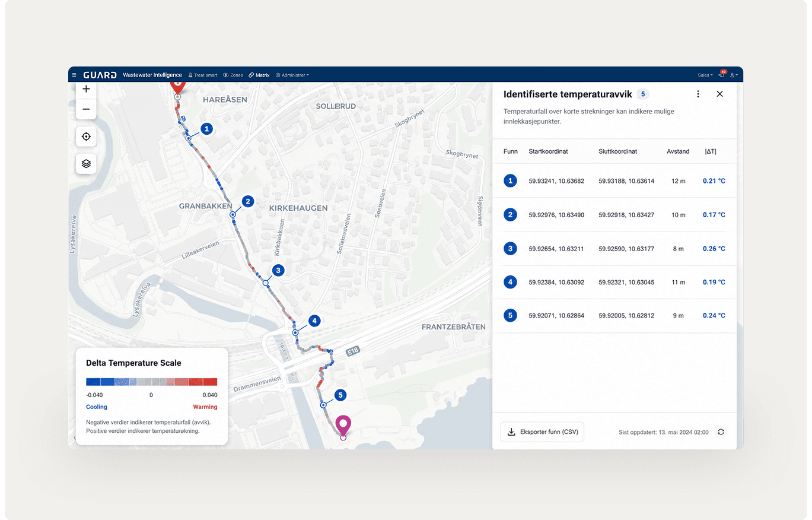
Task: Click the red start-point map pin
Action: tap(177, 88)
